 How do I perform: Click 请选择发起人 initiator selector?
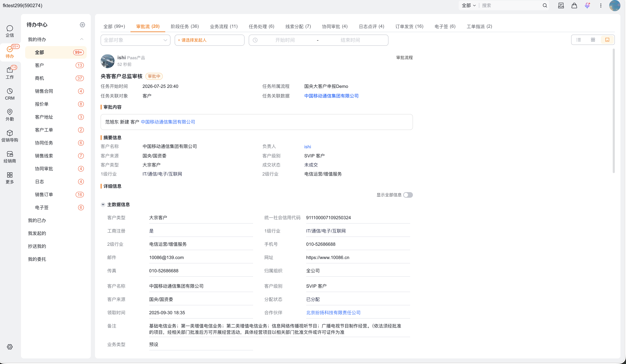pos(209,40)
